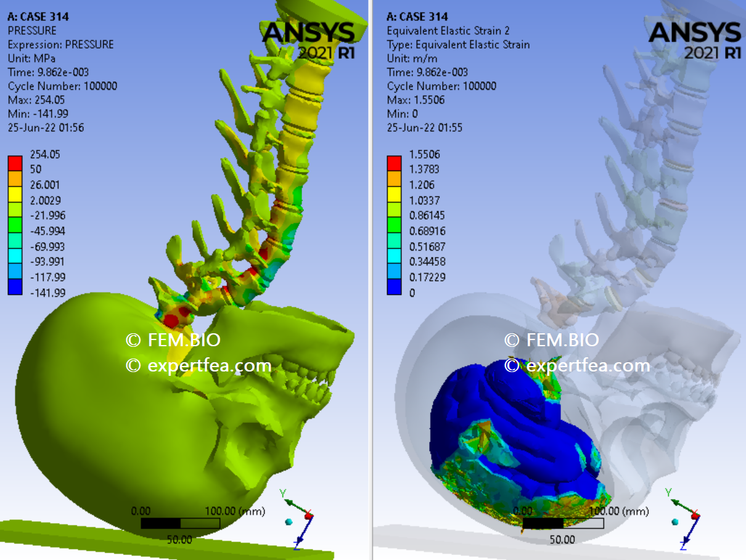Click the expertfea.com watermark in left pane
This screenshot has width=746, height=560.
199,365
